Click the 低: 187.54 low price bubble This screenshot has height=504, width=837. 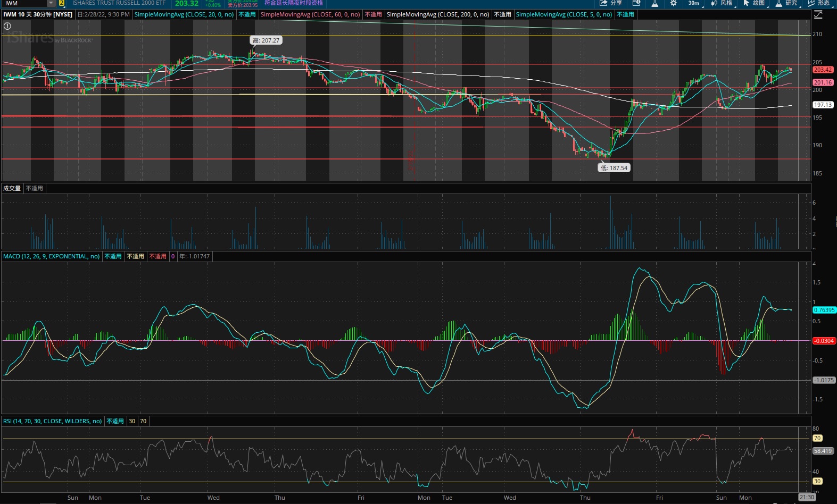[x=614, y=168]
